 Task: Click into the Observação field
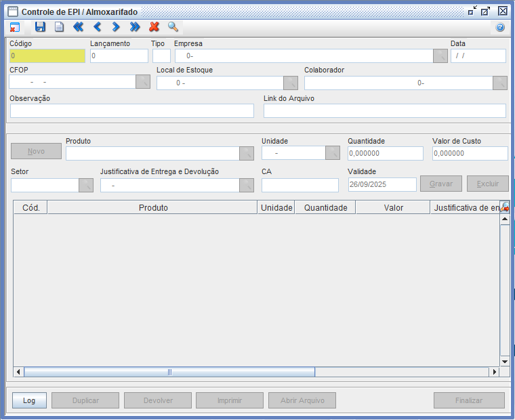pyautogui.click(x=132, y=111)
